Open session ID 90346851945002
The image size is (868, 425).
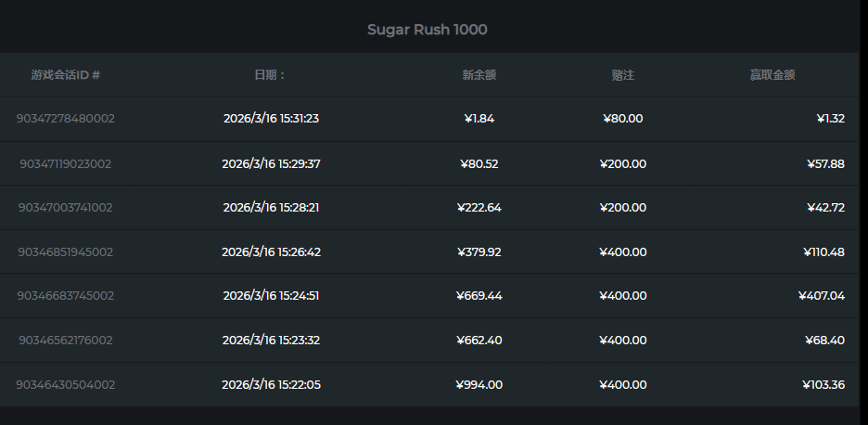[x=66, y=251]
